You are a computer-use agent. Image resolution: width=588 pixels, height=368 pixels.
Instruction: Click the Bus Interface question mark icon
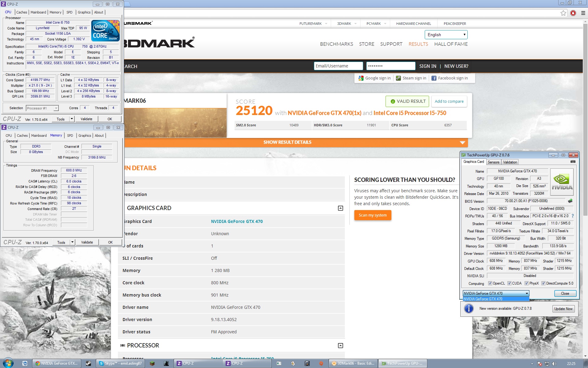tap(572, 216)
